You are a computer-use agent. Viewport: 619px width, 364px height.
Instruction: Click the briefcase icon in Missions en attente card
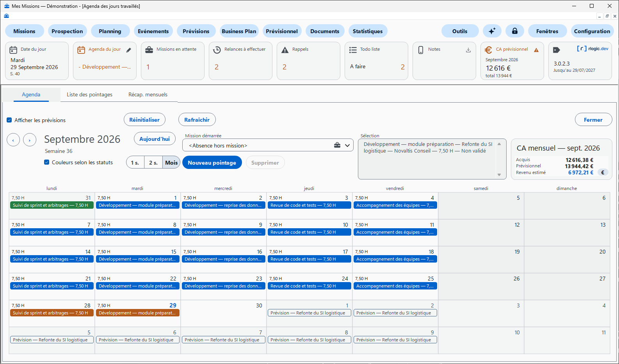149,50
